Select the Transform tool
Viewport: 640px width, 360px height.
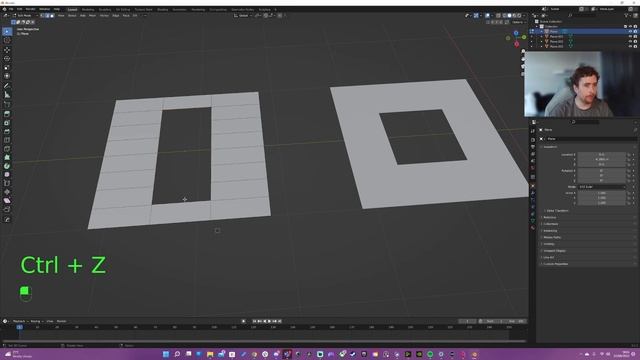point(7,76)
